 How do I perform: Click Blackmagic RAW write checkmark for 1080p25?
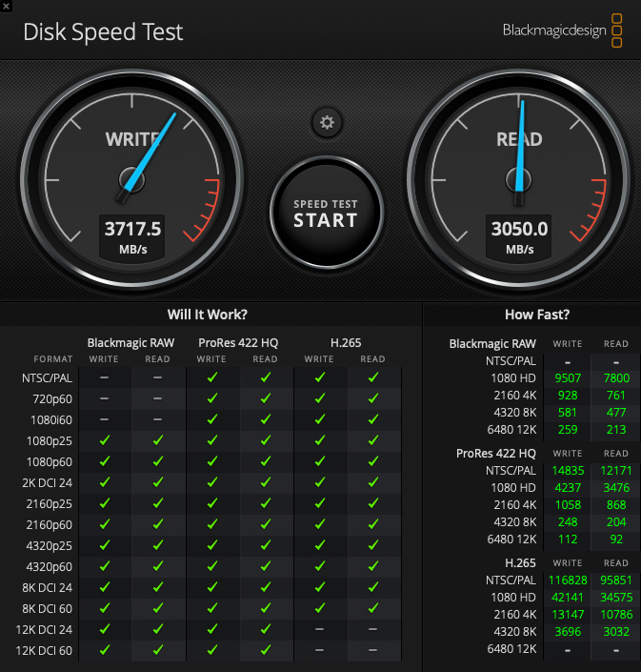click(x=105, y=440)
